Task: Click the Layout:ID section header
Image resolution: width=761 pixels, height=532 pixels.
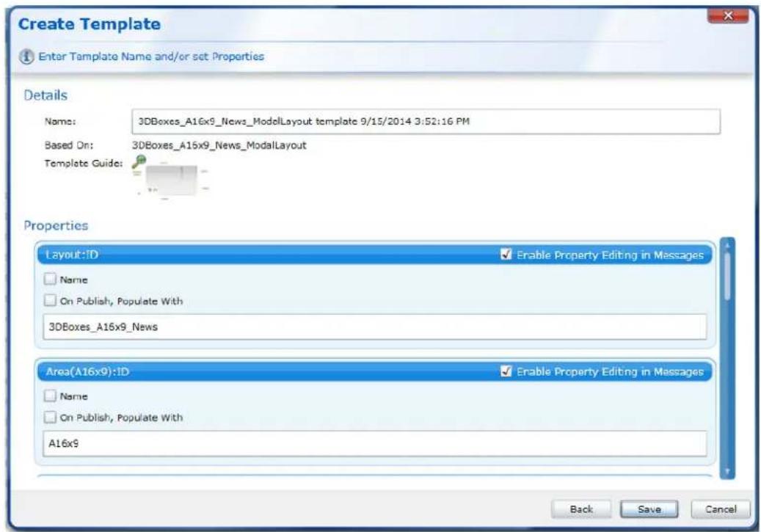Action: point(375,255)
